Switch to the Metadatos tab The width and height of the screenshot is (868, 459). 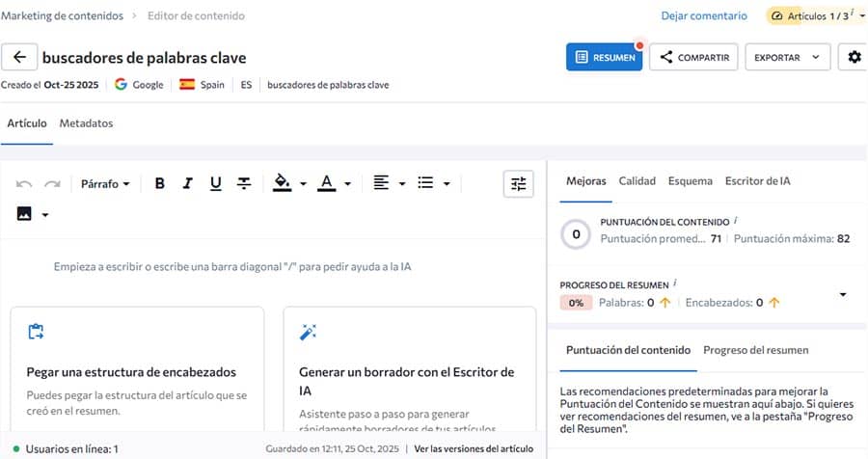pos(86,123)
